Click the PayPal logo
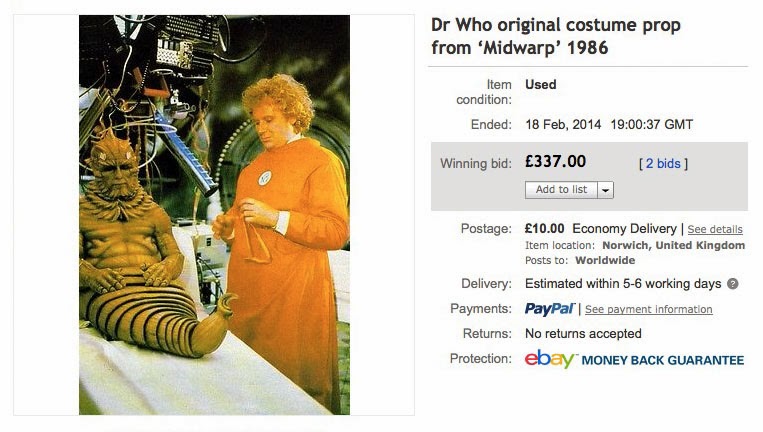The height and width of the screenshot is (432, 763). coord(549,309)
